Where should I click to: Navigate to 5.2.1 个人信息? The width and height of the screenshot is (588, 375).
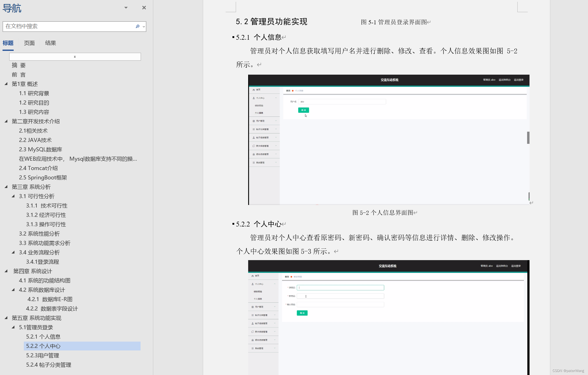click(x=43, y=337)
